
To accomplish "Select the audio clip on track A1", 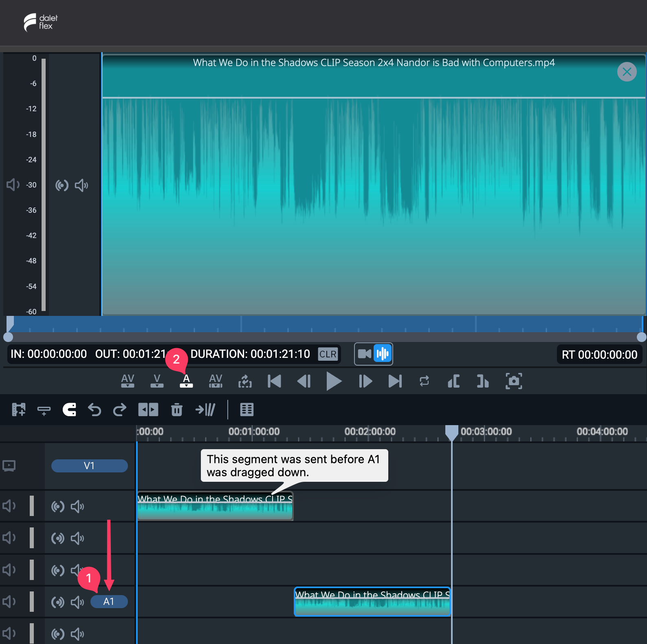I will pos(372,602).
